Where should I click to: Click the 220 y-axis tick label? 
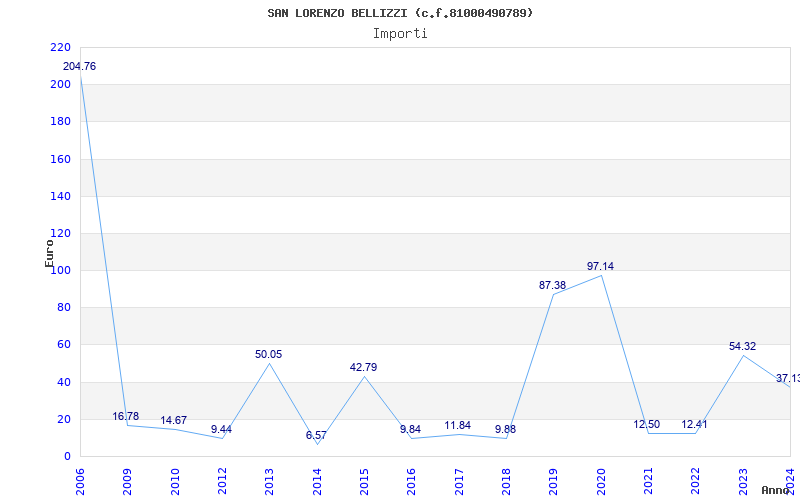(60, 47)
